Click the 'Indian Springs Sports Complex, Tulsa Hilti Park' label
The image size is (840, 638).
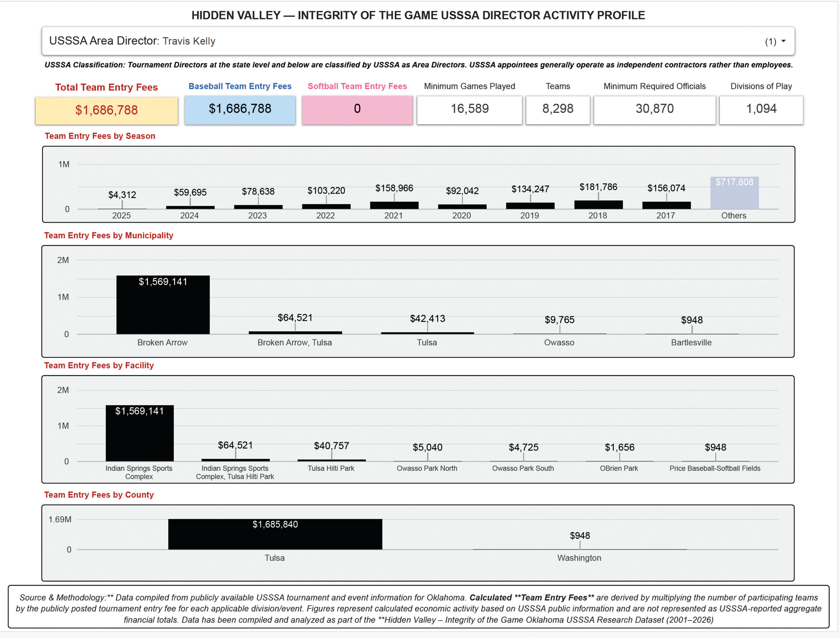tap(235, 472)
